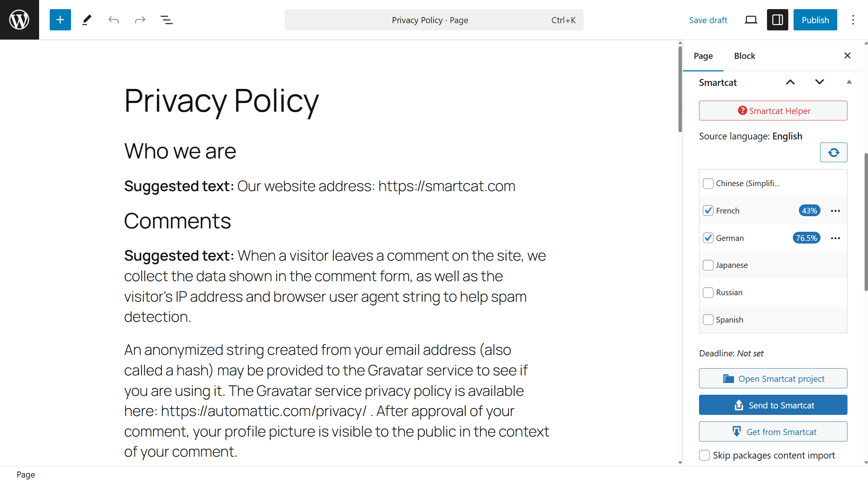Open the Document Overview list icon
Viewport: 868px width, 481px height.
[x=167, y=20]
